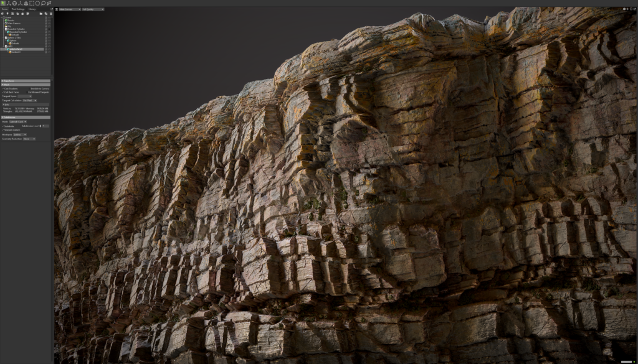638x364 pixels.
Task: Collapse the Mesh section header
Action: pos(26,85)
